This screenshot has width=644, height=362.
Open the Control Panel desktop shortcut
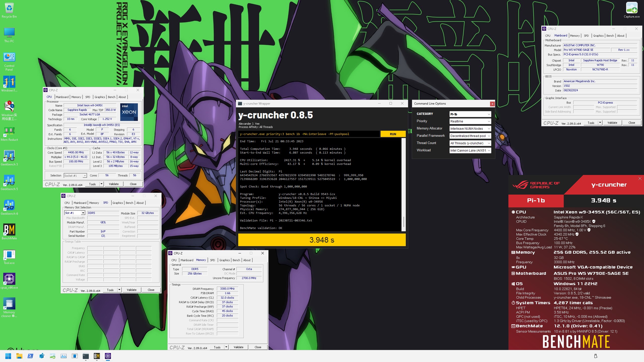[x=9, y=62]
